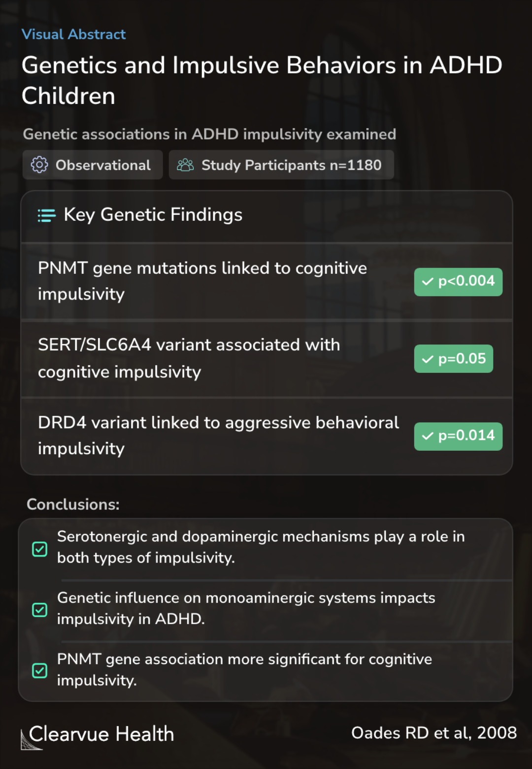Click the SERT/SLC6A4 variant finding row
The image size is (532, 769).
(266, 359)
